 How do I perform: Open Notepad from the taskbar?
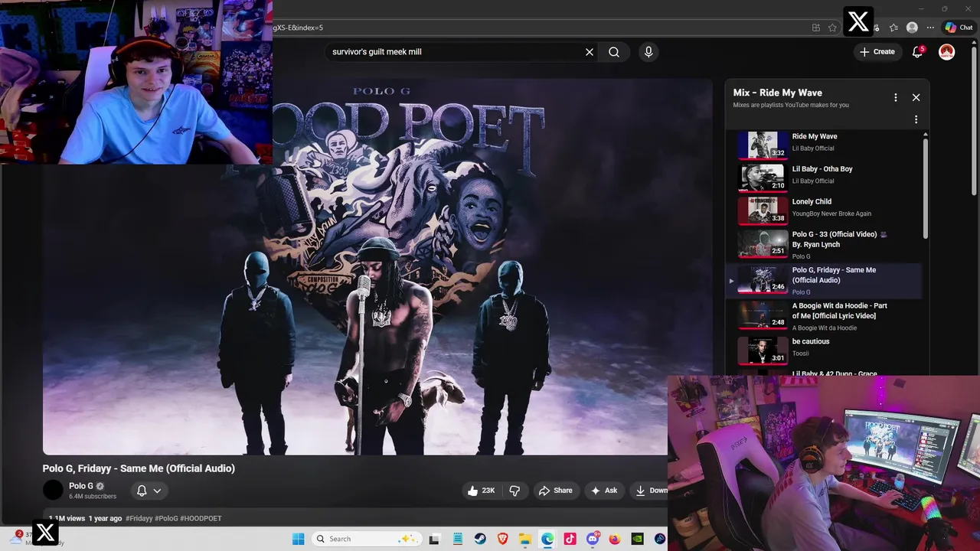[x=457, y=539]
